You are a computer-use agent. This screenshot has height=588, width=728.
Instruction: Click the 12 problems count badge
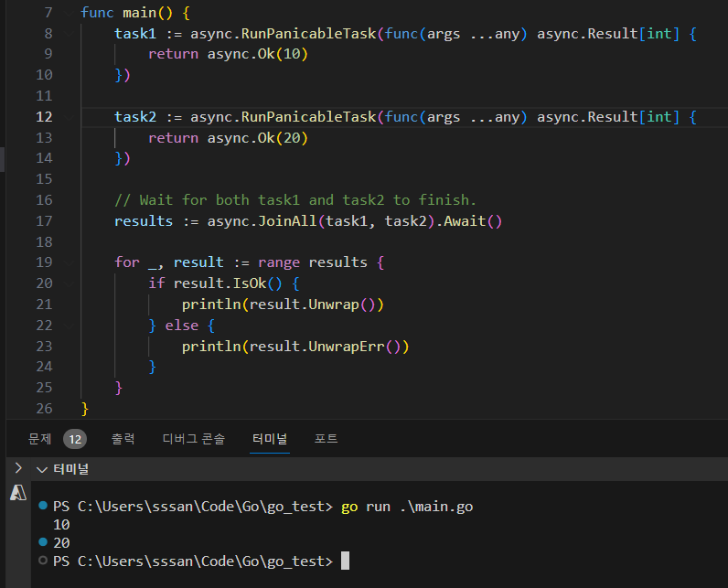[x=75, y=439]
